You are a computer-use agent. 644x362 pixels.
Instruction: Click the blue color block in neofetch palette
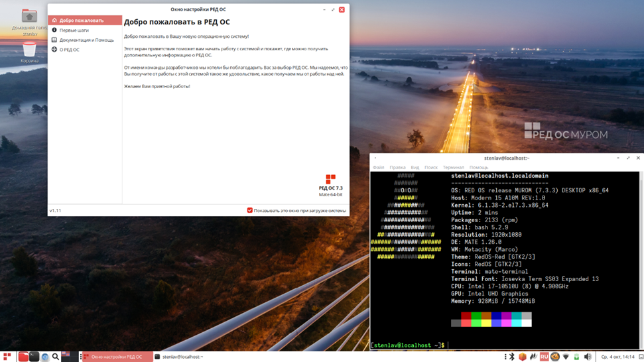point(496,316)
